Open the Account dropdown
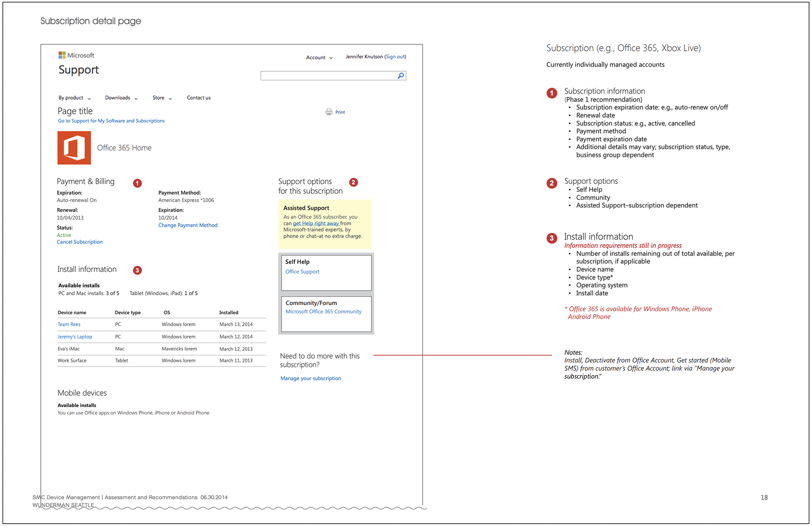Screen dimensions: 812x527 pyautogui.click(x=319, y=57)
